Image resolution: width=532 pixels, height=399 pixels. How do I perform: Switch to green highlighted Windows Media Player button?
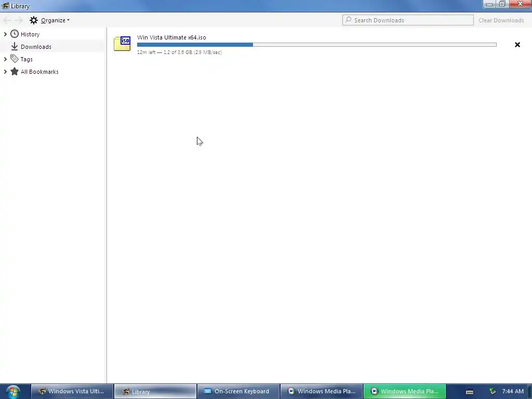(405, 391)
